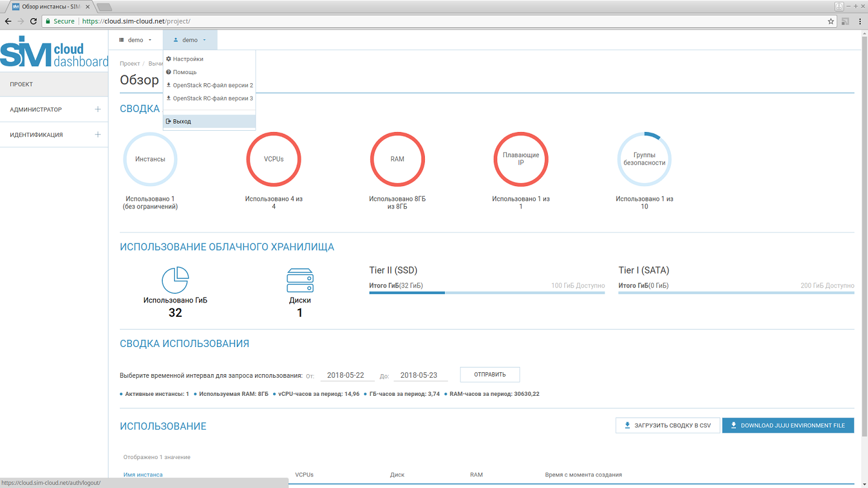Click the Disks server stack icon

tap(300, 281)
